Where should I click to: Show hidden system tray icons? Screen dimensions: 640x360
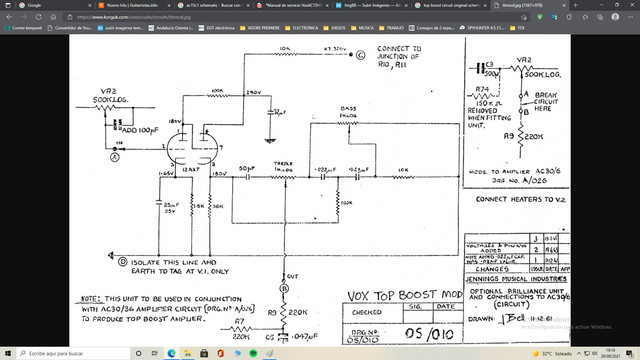579,353
